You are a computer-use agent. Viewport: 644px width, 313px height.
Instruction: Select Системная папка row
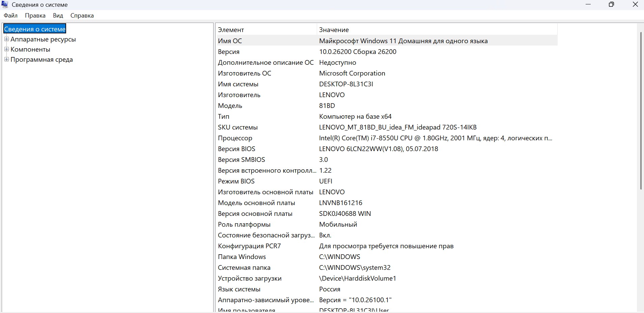pyautogui.click(x=387, y=267)
